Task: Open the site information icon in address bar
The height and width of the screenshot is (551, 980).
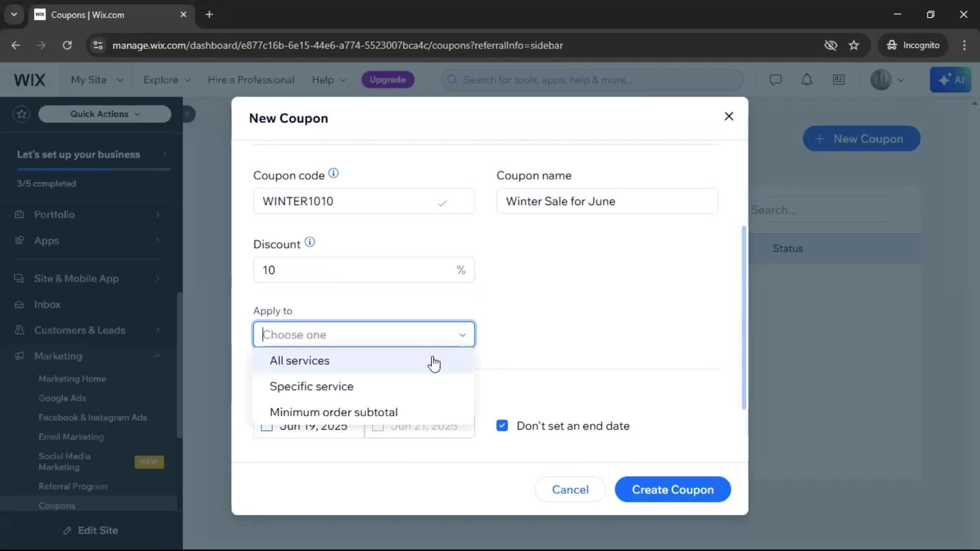Action: (x=98, y=45)
